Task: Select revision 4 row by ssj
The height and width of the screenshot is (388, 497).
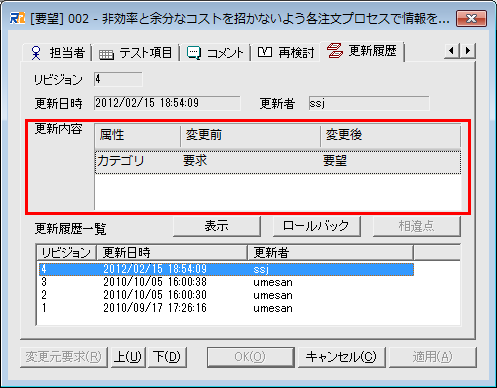Action: point(226,269)
